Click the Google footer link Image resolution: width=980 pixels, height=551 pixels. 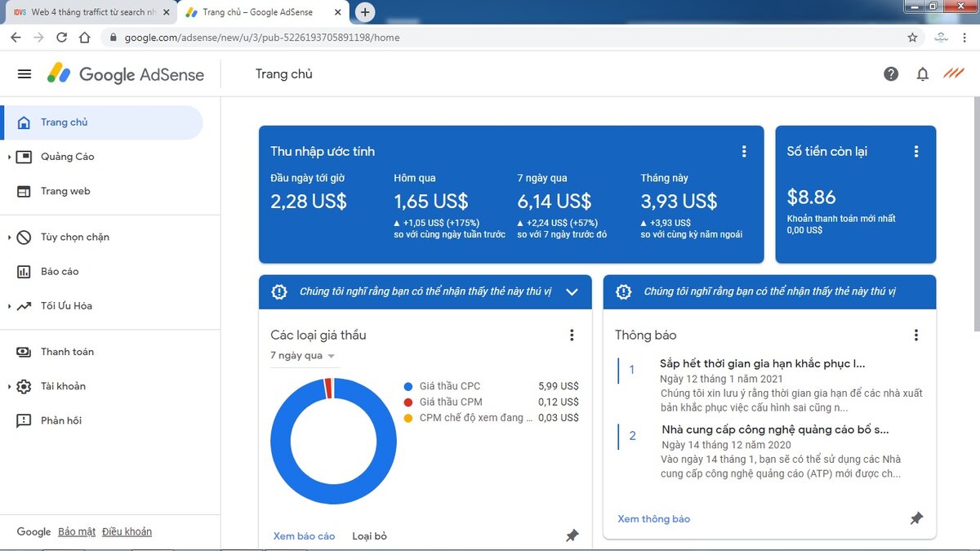click(34, 532)
